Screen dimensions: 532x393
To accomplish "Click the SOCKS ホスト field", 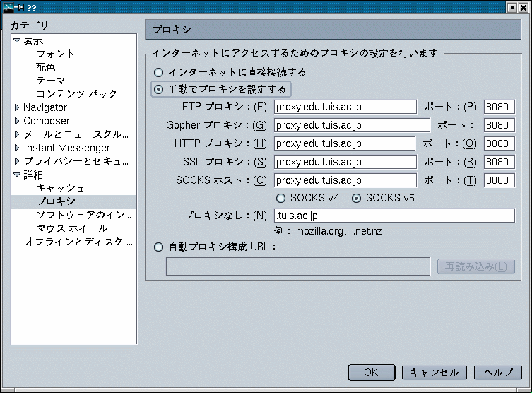I will (x=345, y=180).
